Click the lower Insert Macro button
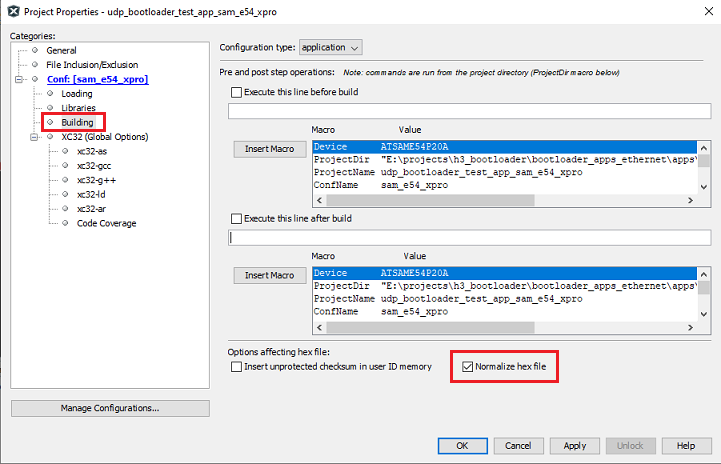This screenshot has height=464, width=721. coord(269,275)
